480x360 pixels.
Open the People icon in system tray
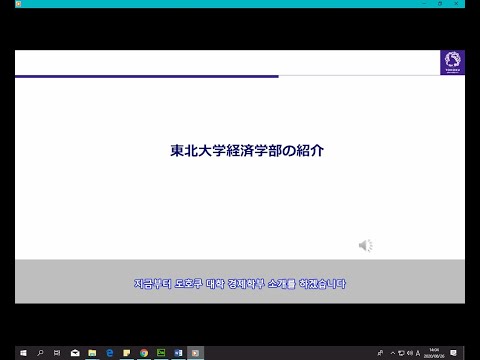[x=380, y=353]
